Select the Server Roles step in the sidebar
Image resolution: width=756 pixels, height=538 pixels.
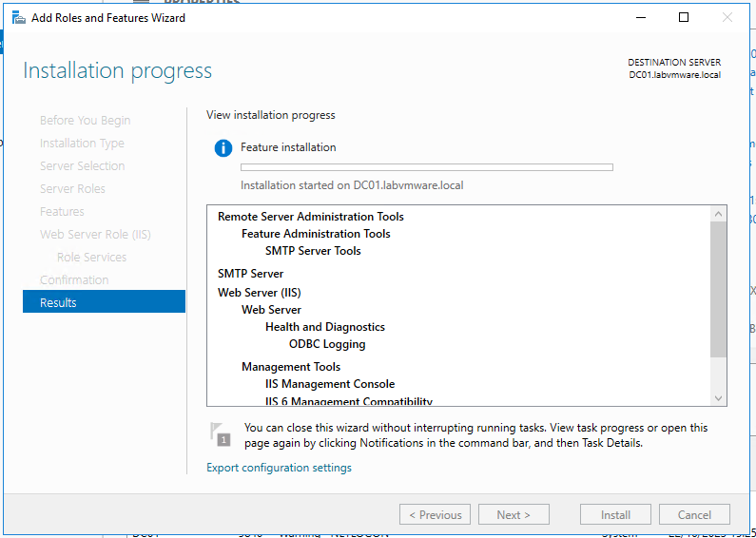pyautogui.click(x=72, y=189)
